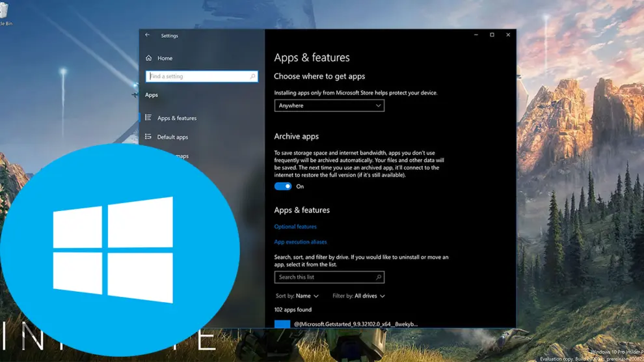Click the magnifier in Find a setting
Screen dimensions: 644x362
[253, 77]
